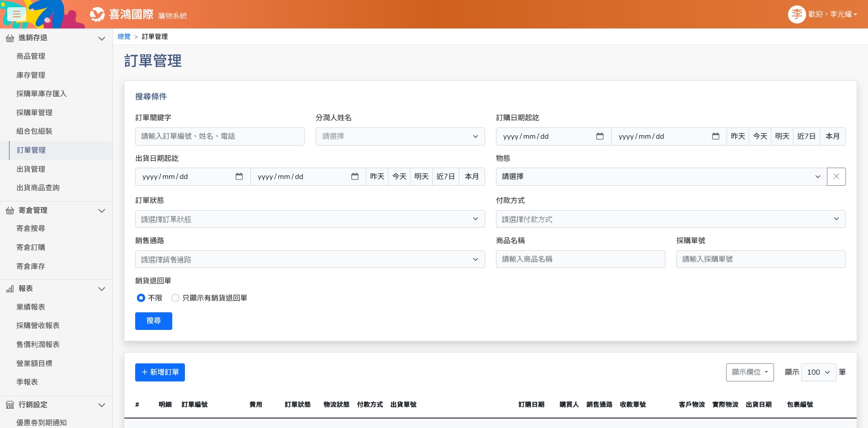
Task: Click the blue 搜尋 button
Action: (153, 321)
